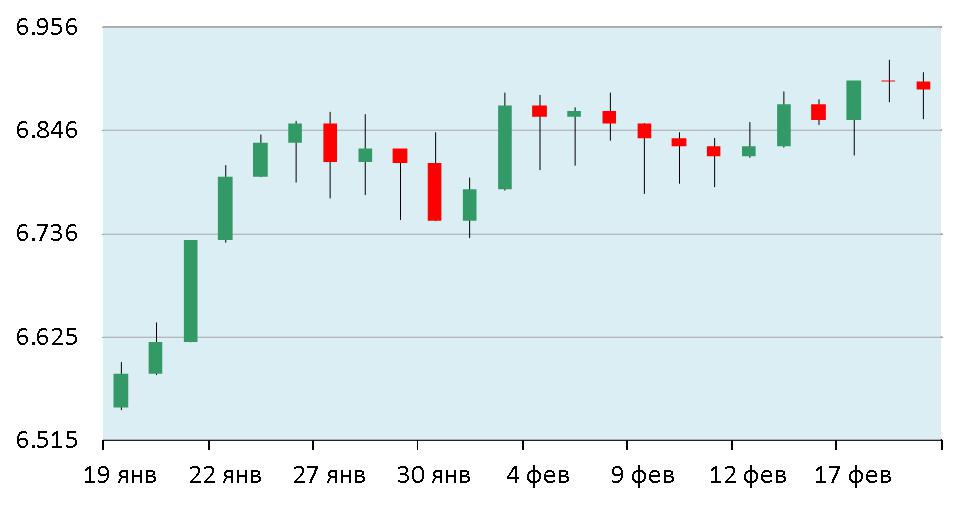This screenshot has height=506, width=975.
Task: Click the "30 янв" x-axis label
Action: click(434, 475)
